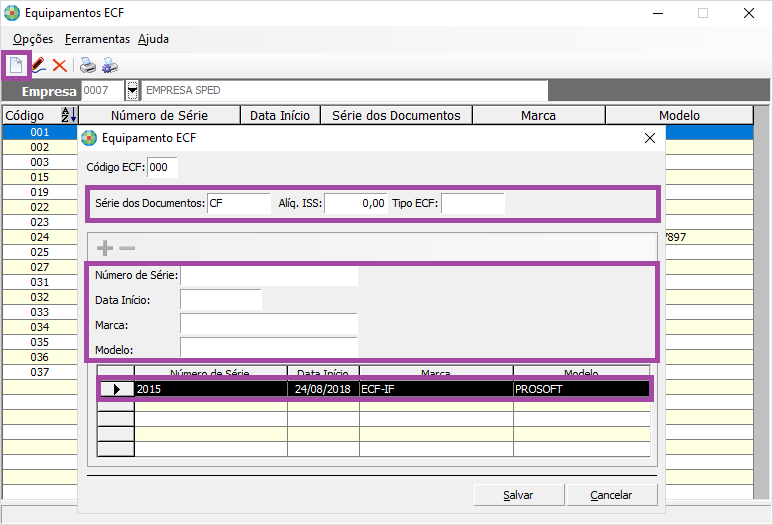Click into the Tipo ECF field
Image resolution: width=773 pixels, height=525 pixels.
pos(472,203)
